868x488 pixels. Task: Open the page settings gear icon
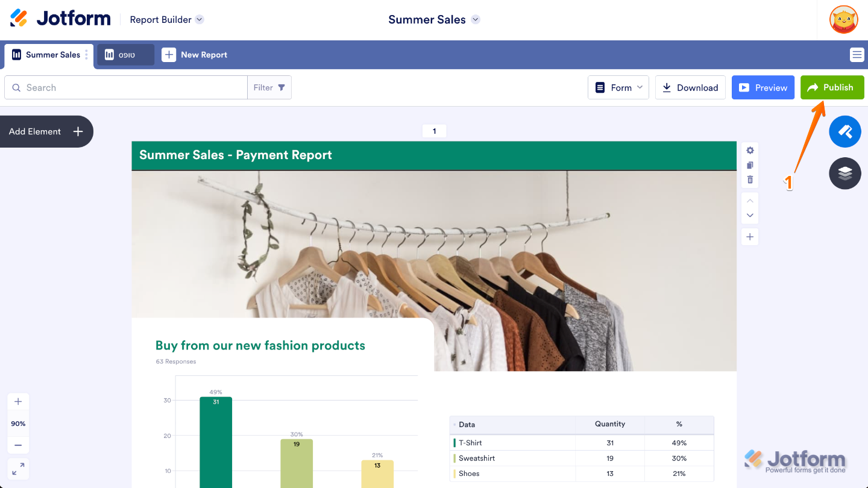tap(749, 150)
